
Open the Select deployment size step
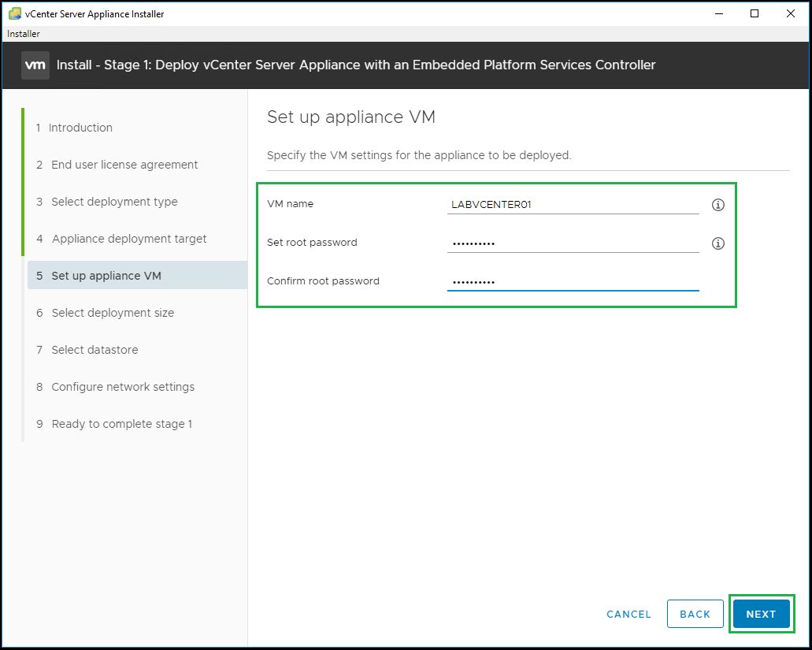tap(112, 313)
